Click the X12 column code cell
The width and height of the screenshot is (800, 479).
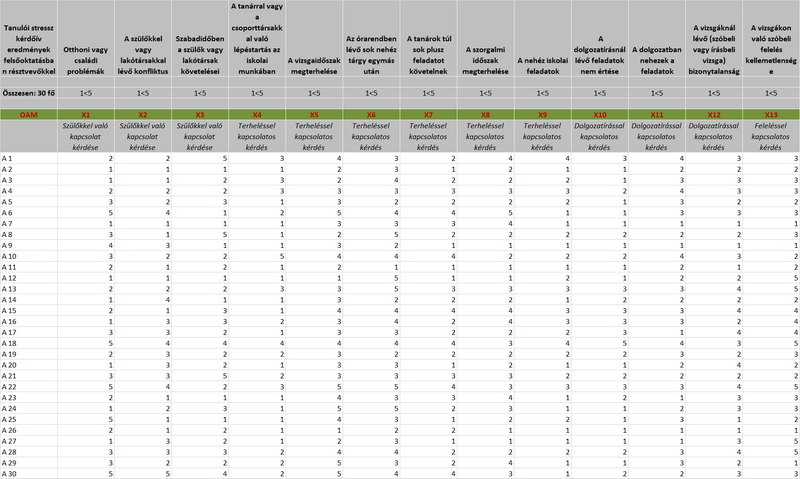[714, 115]
